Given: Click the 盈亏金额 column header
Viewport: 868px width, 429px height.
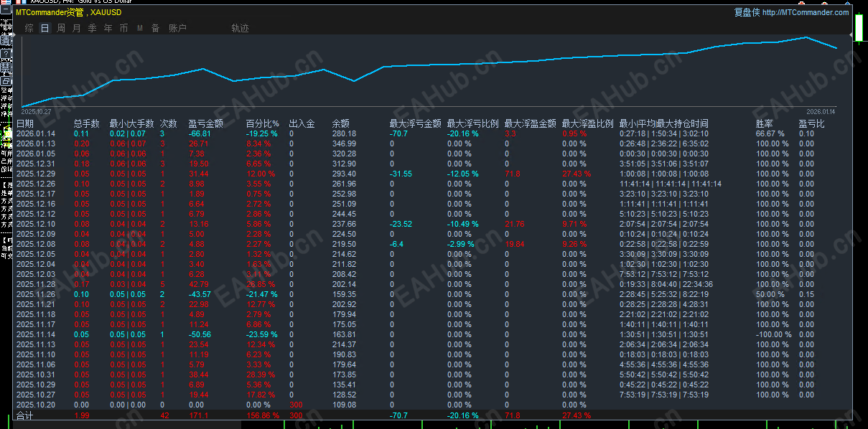Looking at the screenshot, I should pyautogui.click(x=206, y=123).
